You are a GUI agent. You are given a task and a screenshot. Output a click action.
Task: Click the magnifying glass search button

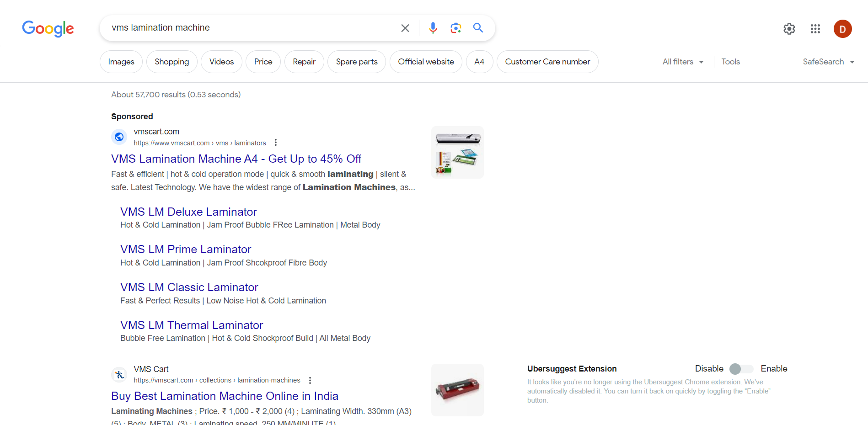tap(478, 28)
